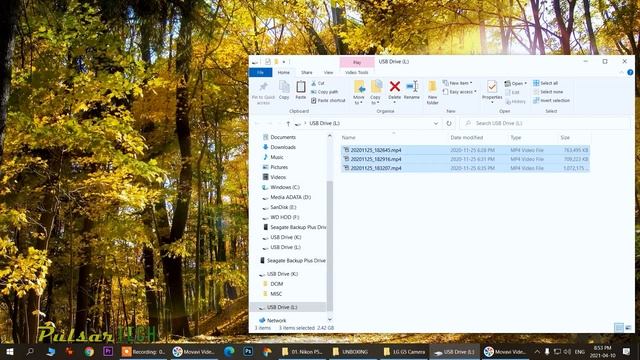This screenshot has width=640, height=360.
Task: Click Invert selection in ribbon
Action: point(551,100)
